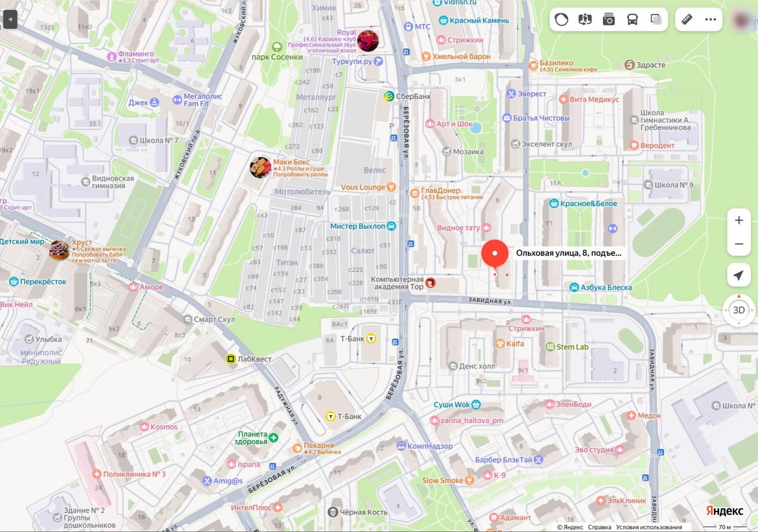Select Перекрёсток supermarket marker

[14, 281]
